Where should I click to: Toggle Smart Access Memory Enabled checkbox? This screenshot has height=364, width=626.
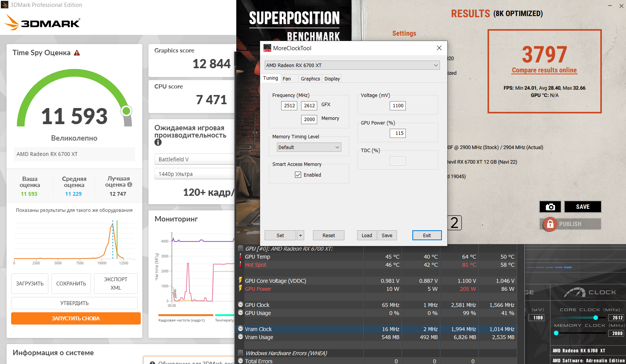point(298,175)
